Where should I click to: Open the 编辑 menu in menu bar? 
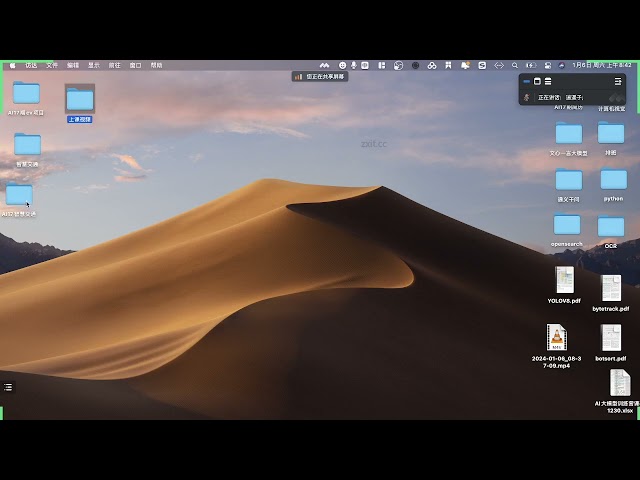73,65
